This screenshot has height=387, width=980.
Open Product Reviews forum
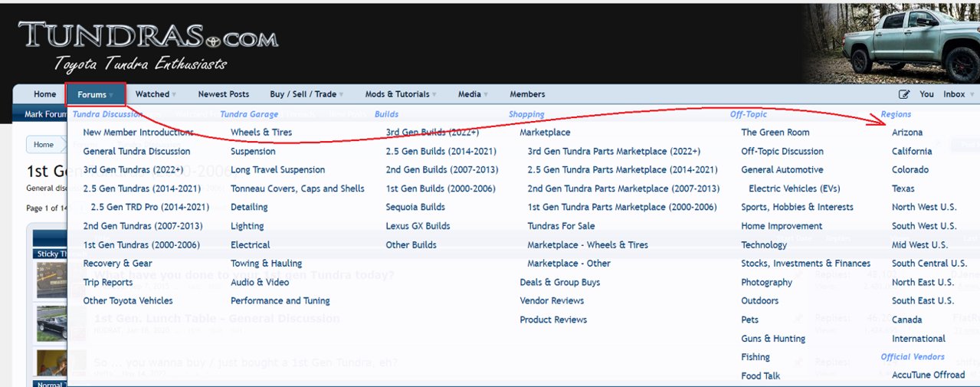553,320
